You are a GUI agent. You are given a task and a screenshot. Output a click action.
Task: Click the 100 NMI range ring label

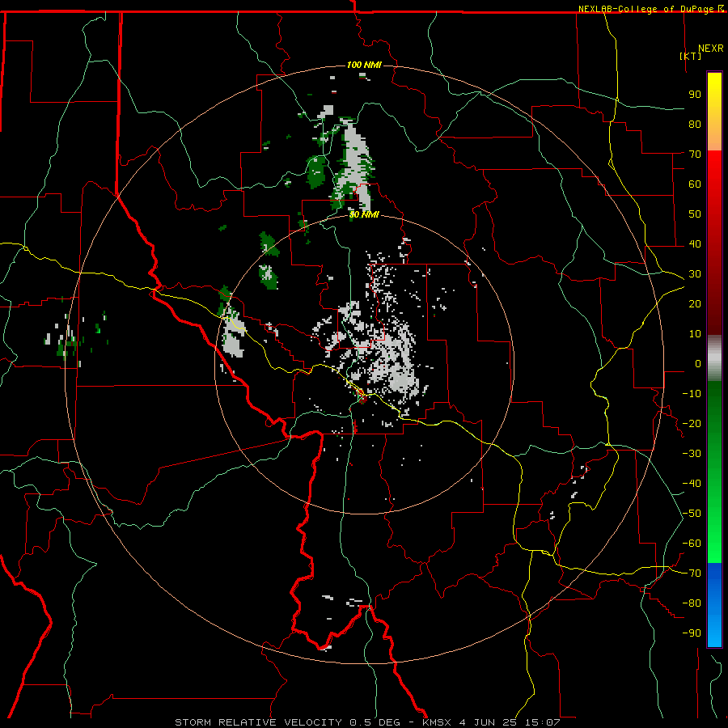coord(364,65)
